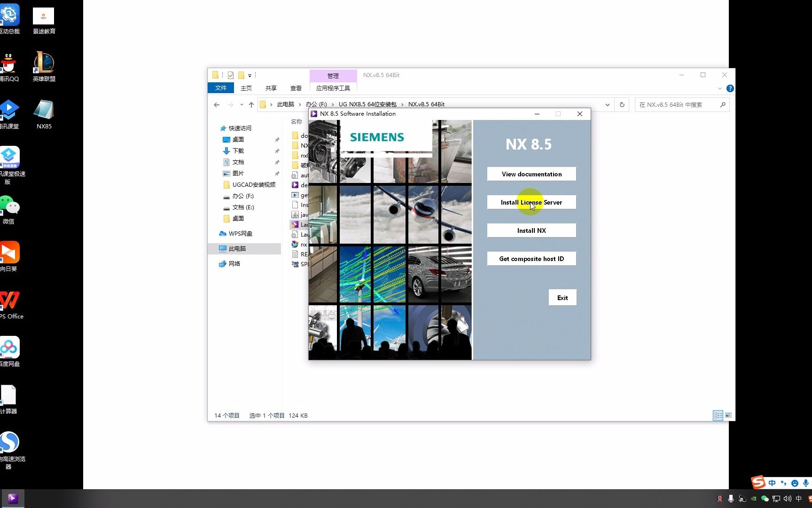Switch to details view layout icon

pyautogui.click(x=718, y=415)
